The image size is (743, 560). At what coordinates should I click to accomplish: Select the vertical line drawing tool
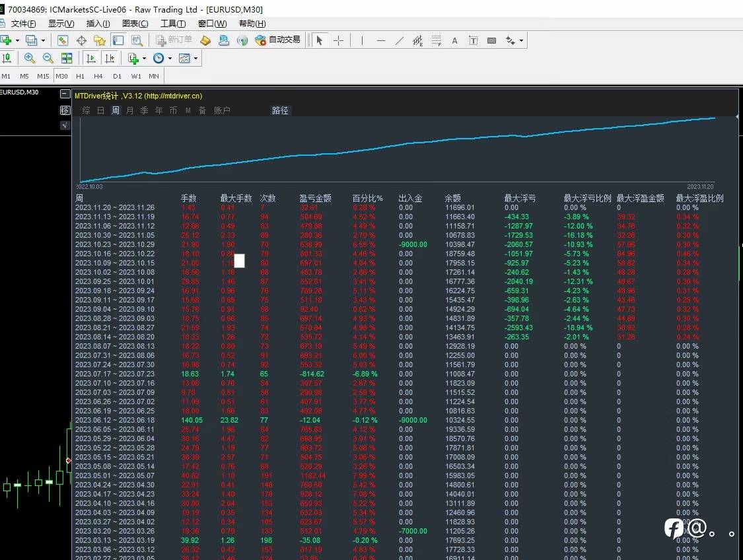tap(362, 40)
